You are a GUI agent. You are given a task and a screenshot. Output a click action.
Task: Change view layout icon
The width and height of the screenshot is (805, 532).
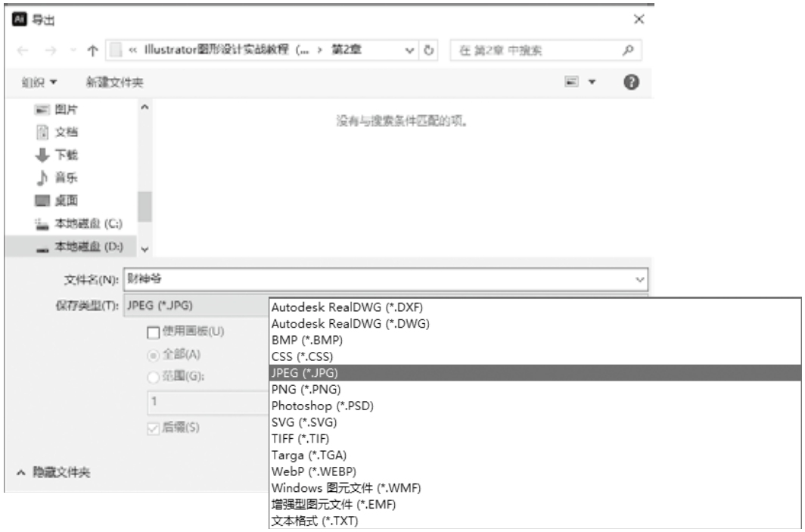(571, 82)
